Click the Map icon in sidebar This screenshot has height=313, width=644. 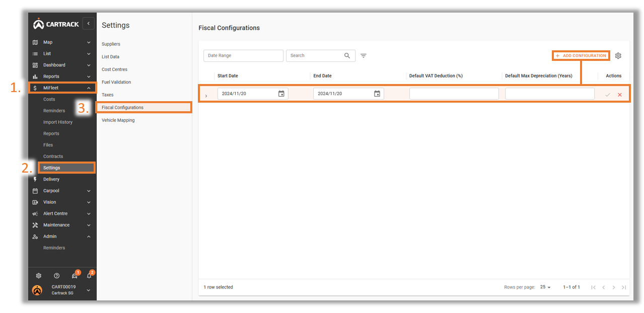35,42
